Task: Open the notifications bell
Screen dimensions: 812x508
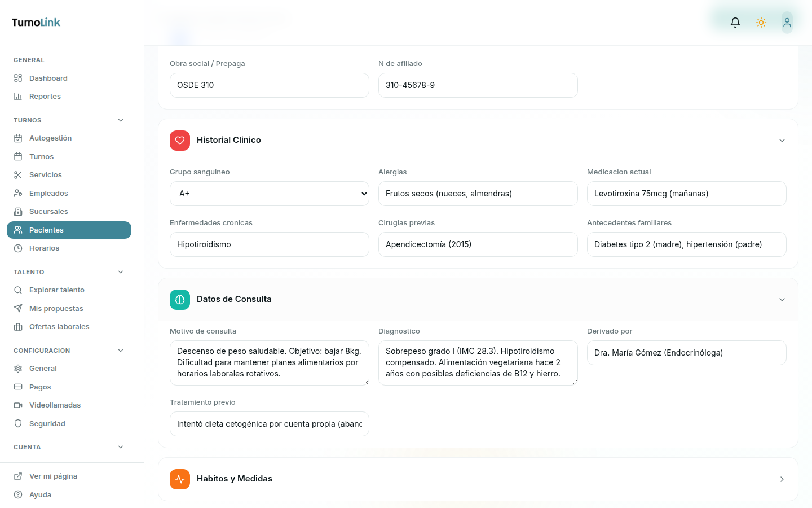Action: tap(735, 23)
